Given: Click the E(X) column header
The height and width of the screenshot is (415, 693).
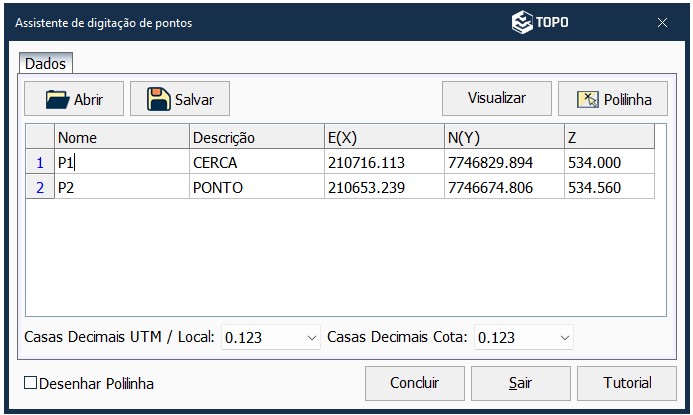Looking at the screenshot, I should [383, 137].
